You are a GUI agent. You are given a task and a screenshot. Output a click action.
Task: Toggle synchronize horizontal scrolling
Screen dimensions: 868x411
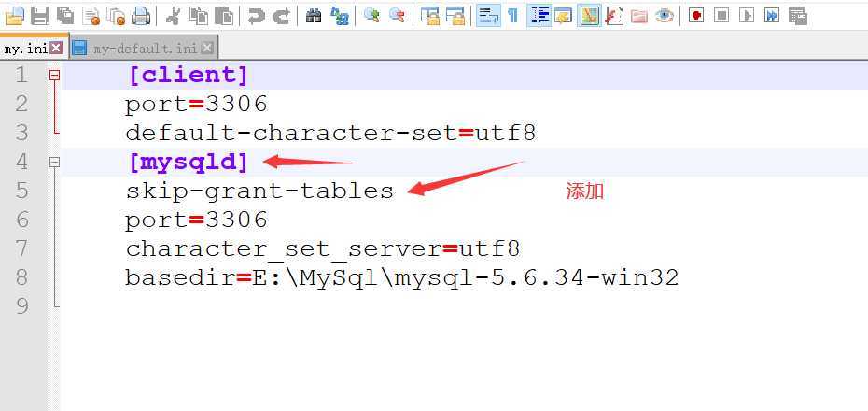click(x=455, y=16)
